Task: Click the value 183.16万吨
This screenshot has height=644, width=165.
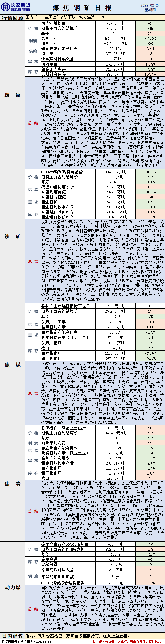Action: click(115, 343)
